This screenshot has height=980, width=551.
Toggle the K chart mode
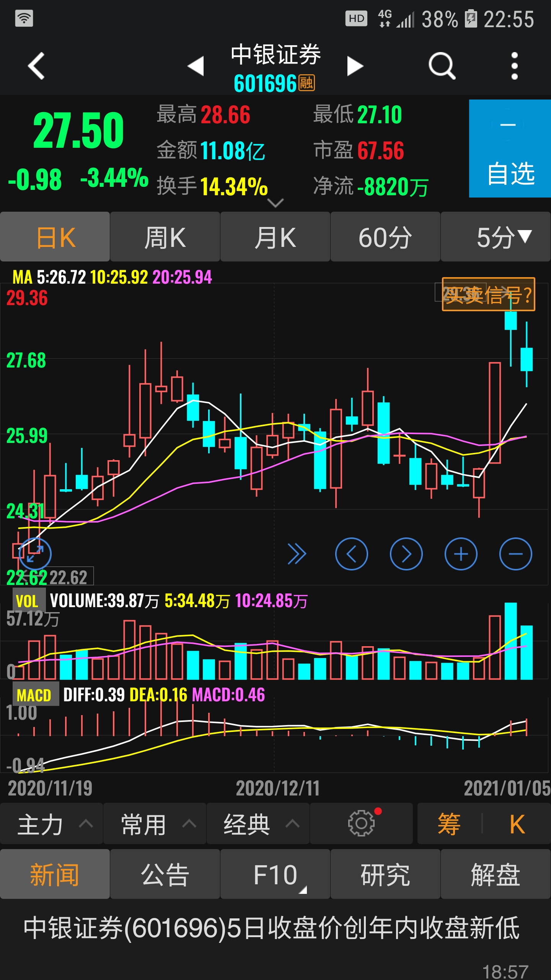pyautogui.click(x=517, y=824)
